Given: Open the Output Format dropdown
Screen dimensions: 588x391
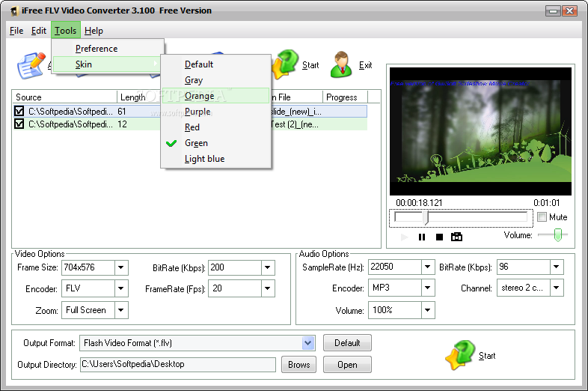Looking at the screenshot, I should tap(308, 343).
